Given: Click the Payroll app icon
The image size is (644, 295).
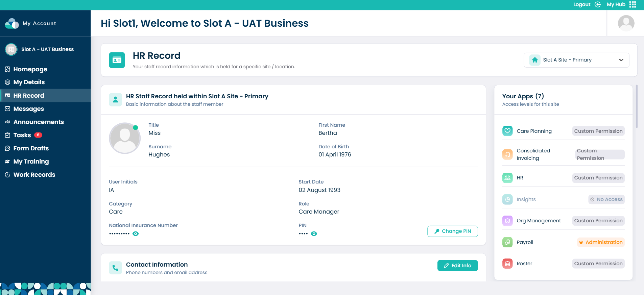Looking at the screenshot, I should [x=507, y=242].
